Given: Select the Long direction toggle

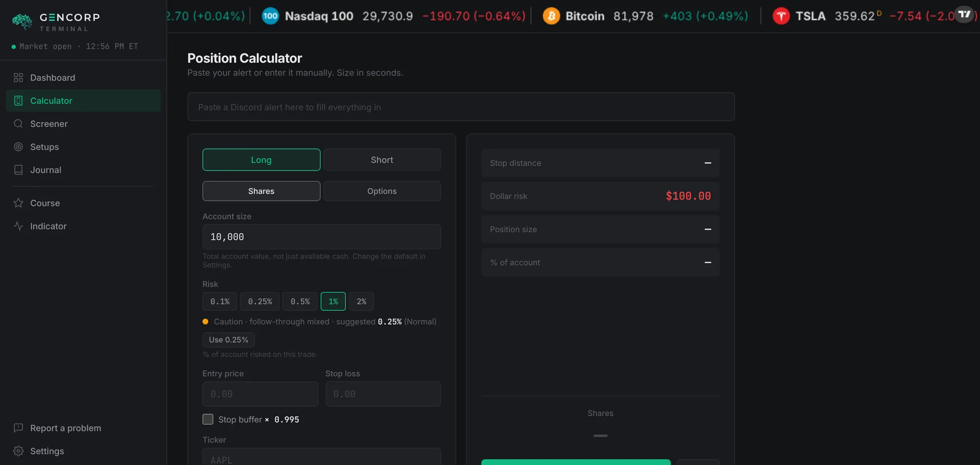Looking at the screenshot, I should coord(261,160).
